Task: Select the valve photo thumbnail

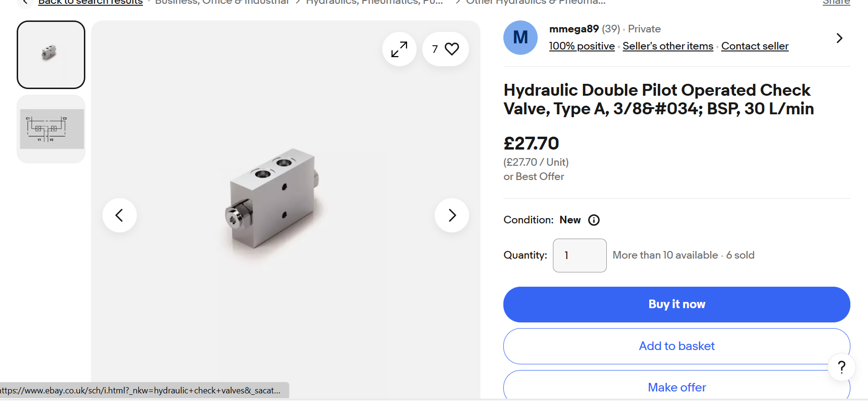Action: 51,55
